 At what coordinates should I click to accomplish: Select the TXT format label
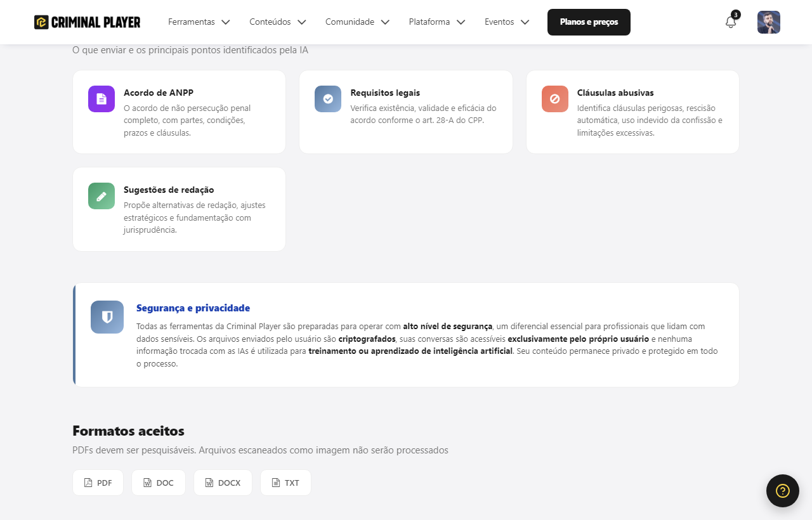pyautogui.click(x=292, y=483)
